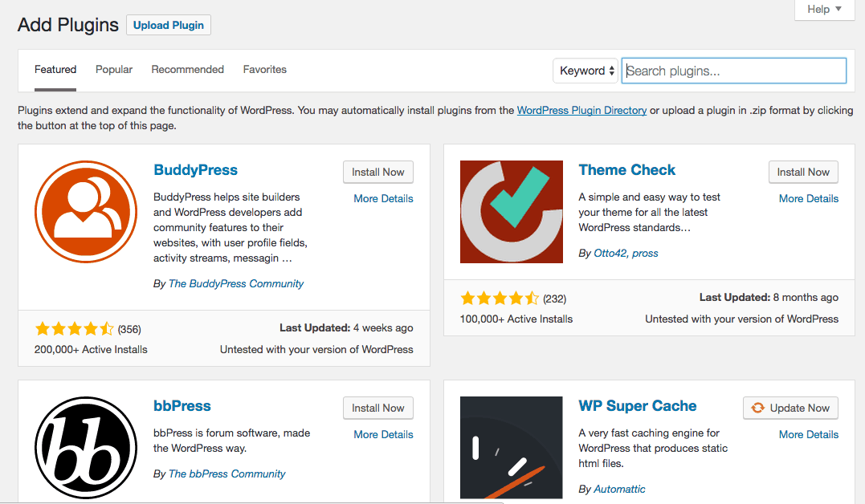Click the WP Super Cache plugin title
The image size is (865, 504).
637,406
